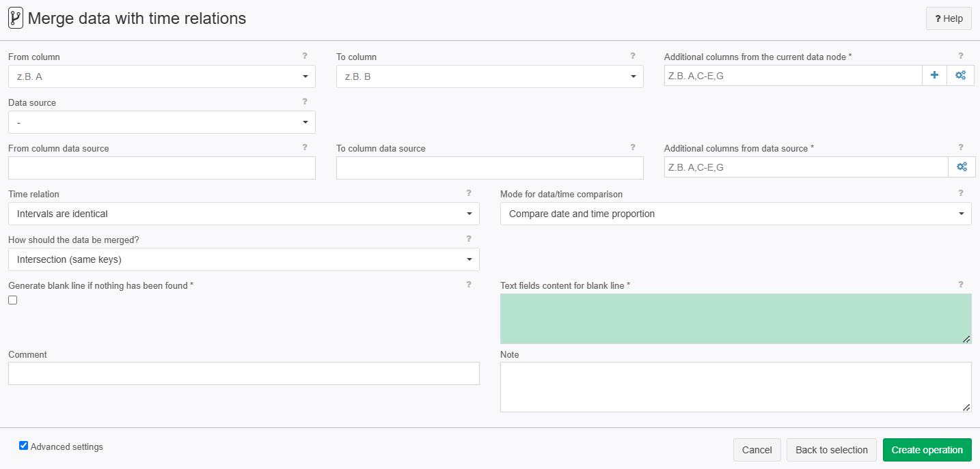The height and width of the screenshot is (469, 980).
Task: Show help for Text fields content for blank line
Action: [x=961, y=285]
